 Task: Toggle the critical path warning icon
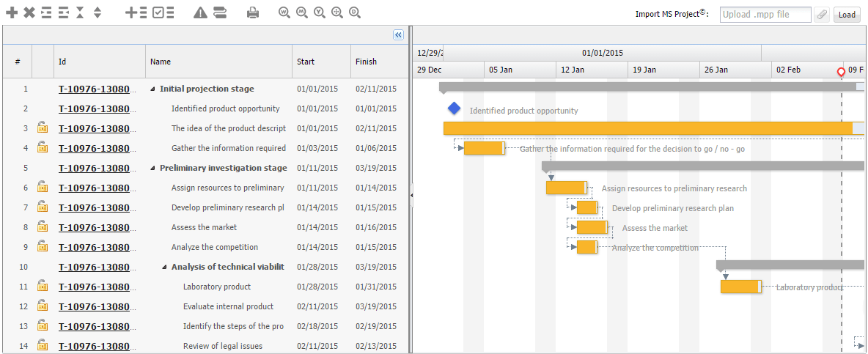tap(200, 12)
